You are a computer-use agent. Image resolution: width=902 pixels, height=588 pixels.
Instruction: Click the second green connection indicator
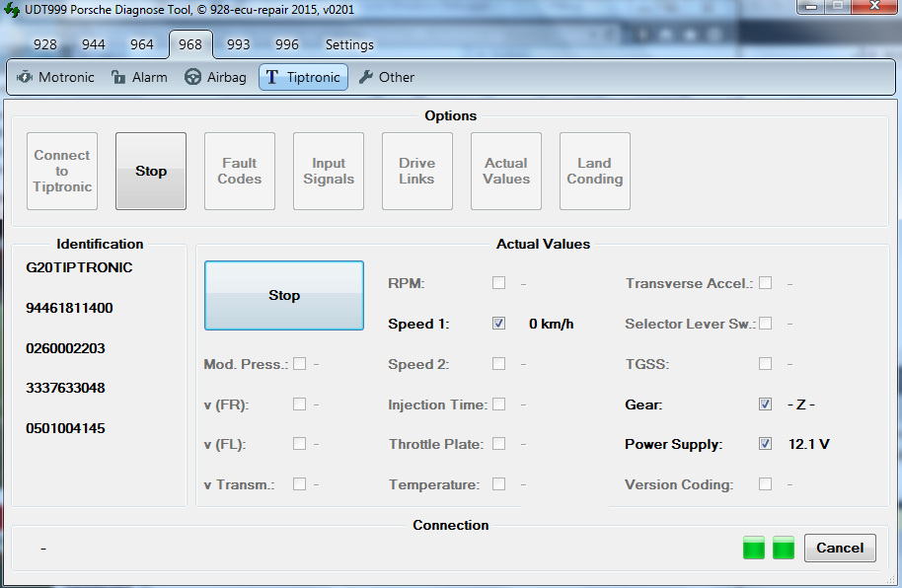(x=784, y=548)
